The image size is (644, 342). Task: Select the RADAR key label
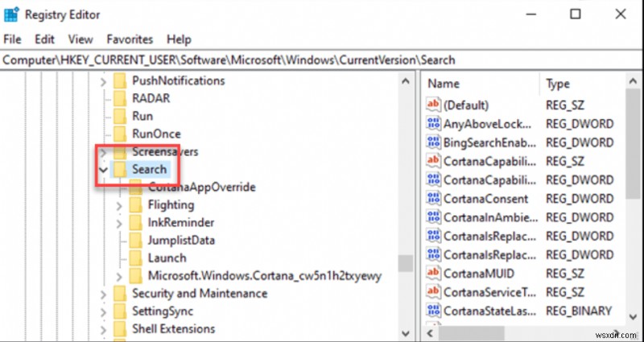[x=151, y=98]
